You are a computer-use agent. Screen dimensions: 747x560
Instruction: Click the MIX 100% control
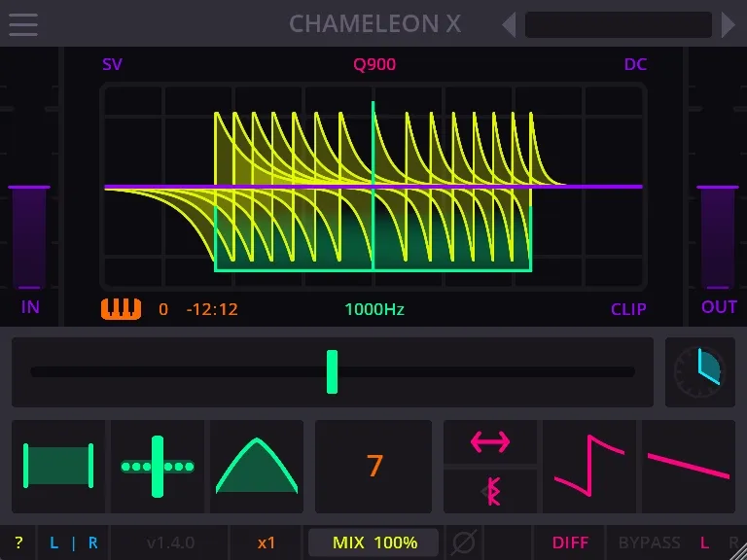point(373,542)
